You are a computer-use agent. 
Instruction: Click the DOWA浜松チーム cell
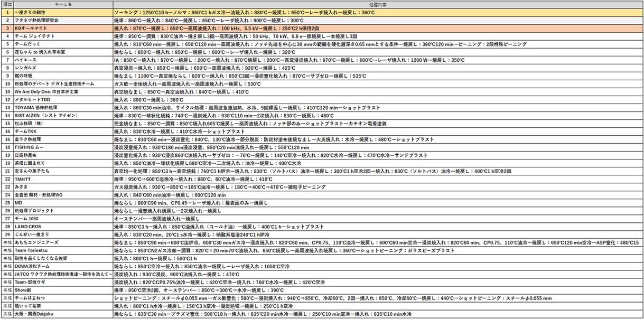(63, 267)
